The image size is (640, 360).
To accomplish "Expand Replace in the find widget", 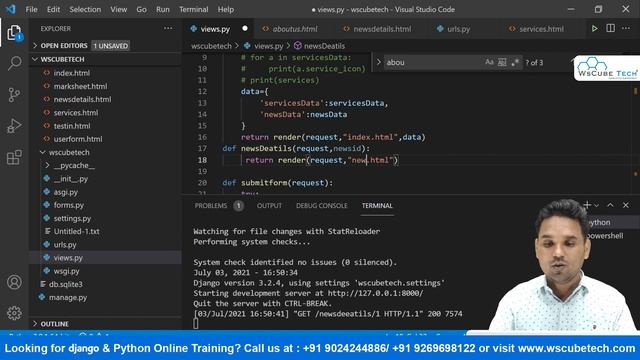I will [x=378, y=62].
